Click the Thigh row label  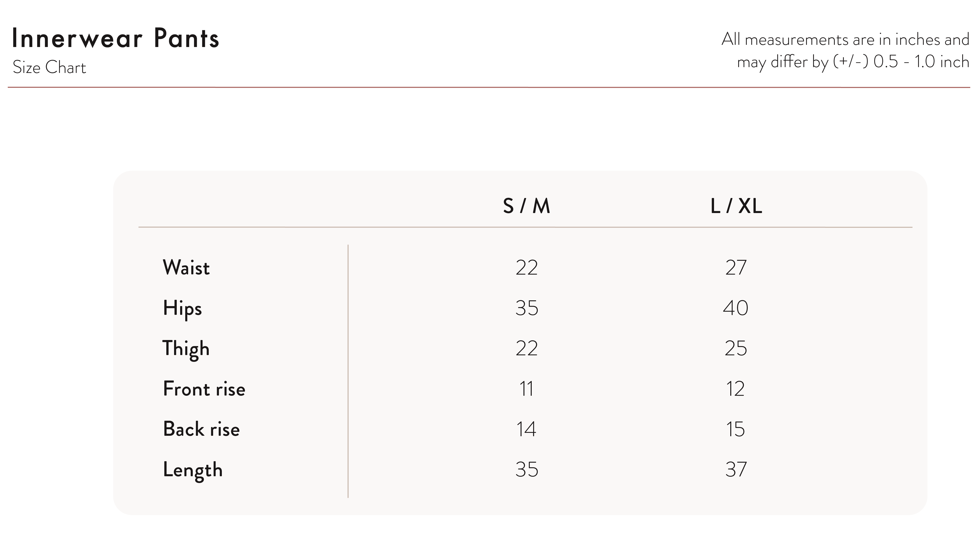(186, 349)
